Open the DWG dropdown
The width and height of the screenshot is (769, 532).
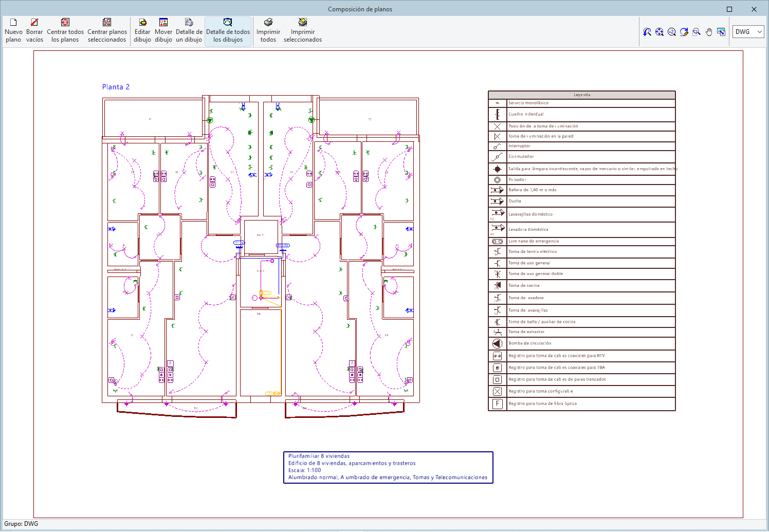(748, 32)
